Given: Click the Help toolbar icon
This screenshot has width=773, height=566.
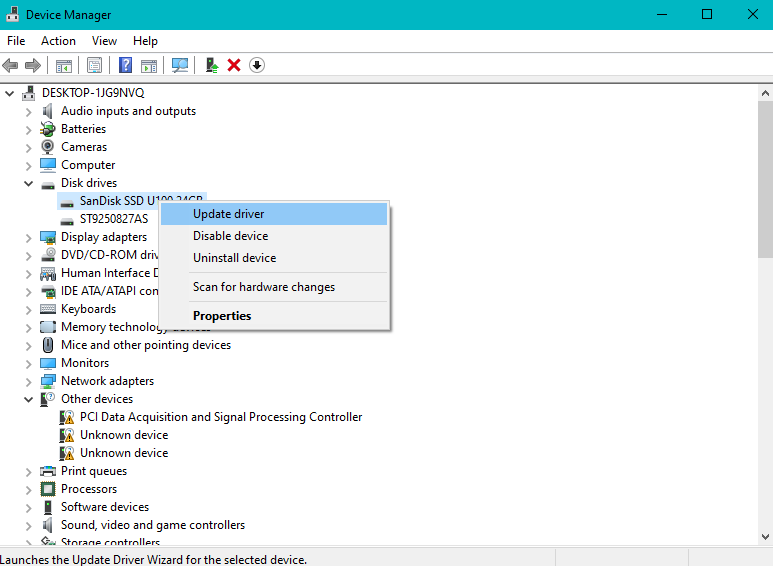Looking at the screenshot, I should coord(126,65).
